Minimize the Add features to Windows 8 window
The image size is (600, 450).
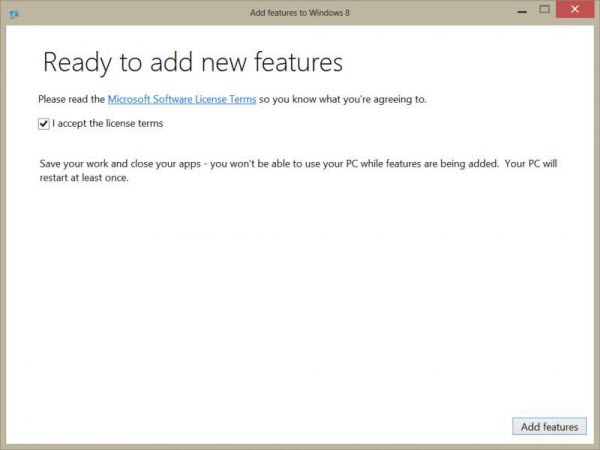click(x=522, y=11)
